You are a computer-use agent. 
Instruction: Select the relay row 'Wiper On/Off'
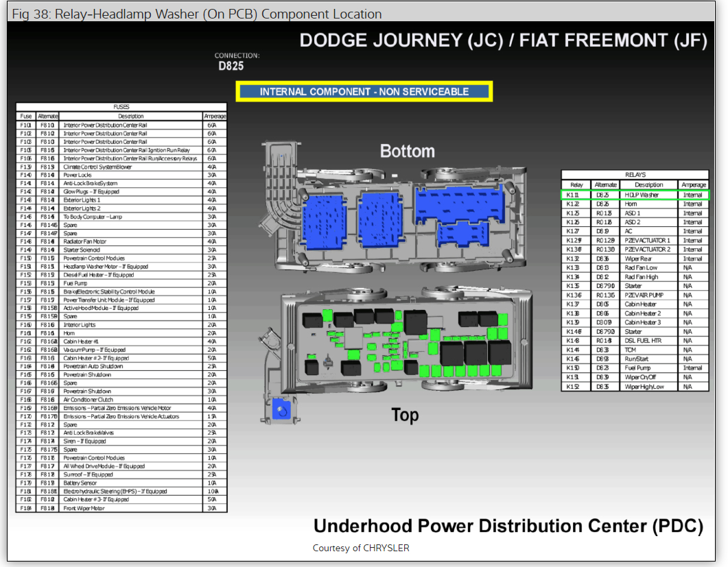tap(635, 377)
